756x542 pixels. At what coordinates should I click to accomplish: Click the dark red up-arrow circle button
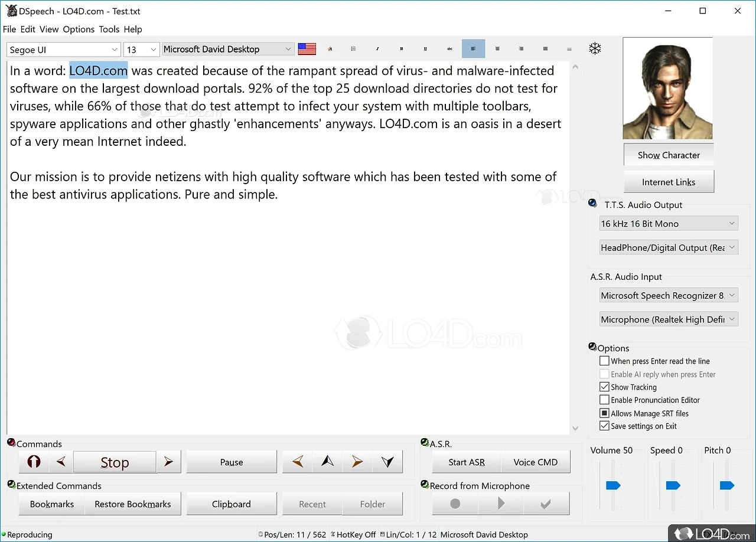coord(34,462)
